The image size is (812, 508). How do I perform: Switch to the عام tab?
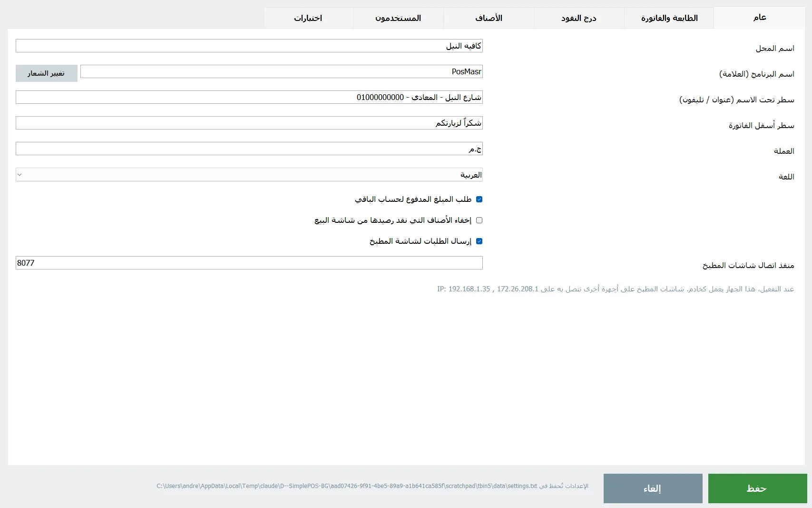pyautogui.click(x=759, y=18)
